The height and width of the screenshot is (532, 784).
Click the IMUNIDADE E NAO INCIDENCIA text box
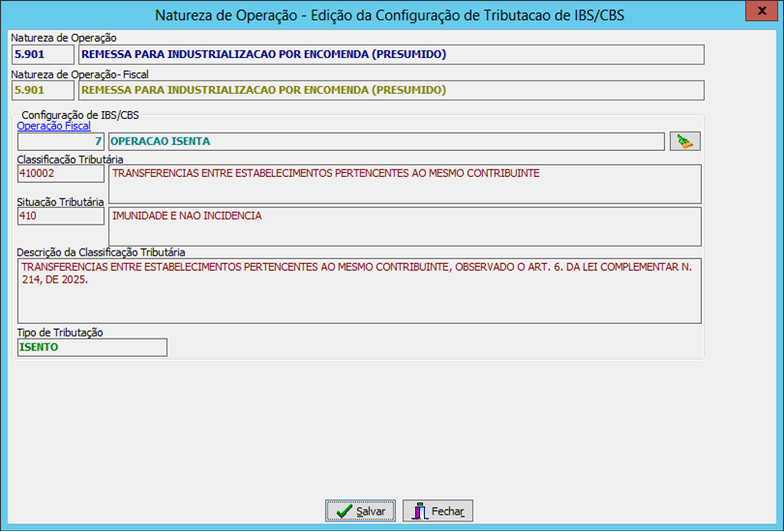click(x=404, y=225)
